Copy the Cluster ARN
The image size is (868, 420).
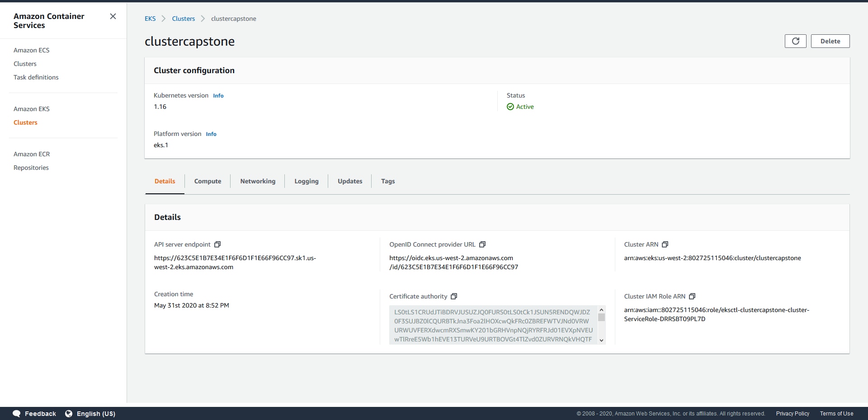click(665, 244)
